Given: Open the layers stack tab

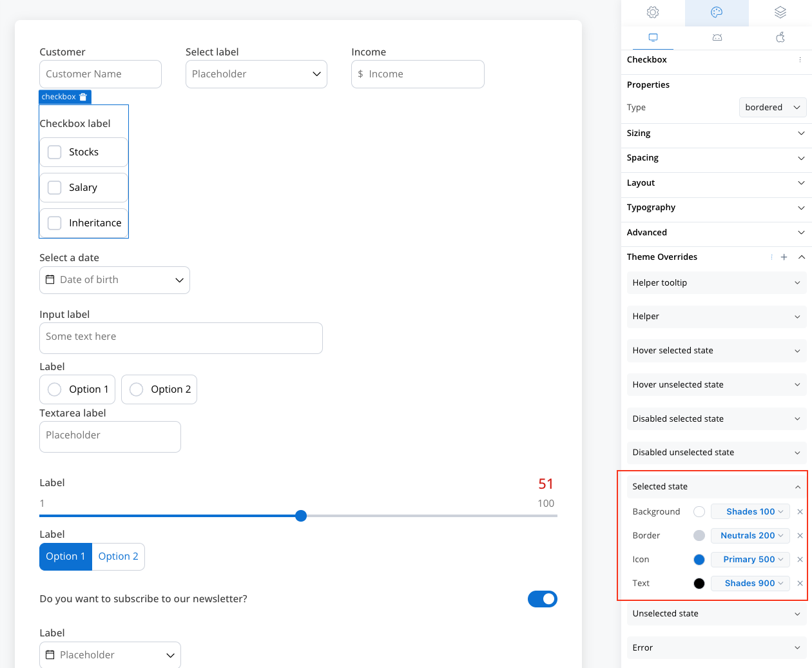Looking at the screenshot, I should tap(780, 12).
